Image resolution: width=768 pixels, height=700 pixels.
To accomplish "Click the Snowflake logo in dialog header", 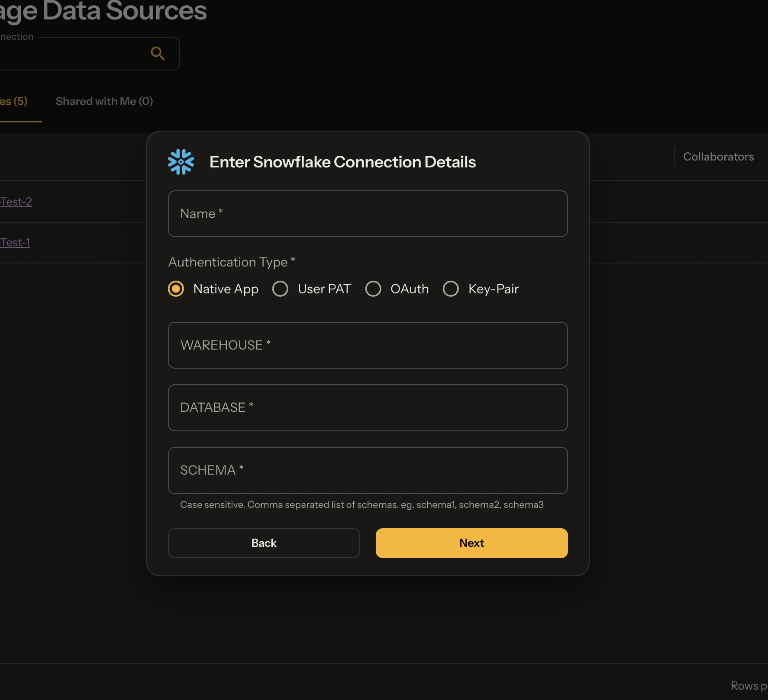I will pyautogui.click(x=181, y=162).
